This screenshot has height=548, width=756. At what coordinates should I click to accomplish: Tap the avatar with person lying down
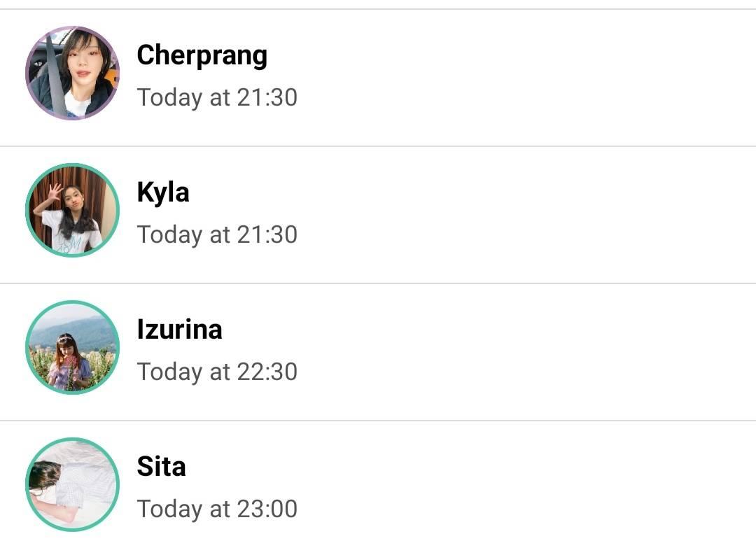(72, 485)
